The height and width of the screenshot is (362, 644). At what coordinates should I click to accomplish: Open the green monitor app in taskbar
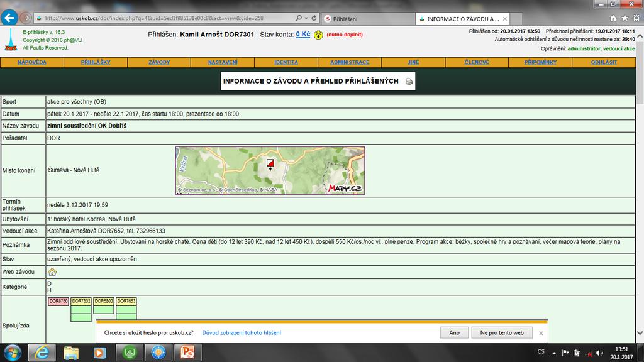(x=130, y=353)
